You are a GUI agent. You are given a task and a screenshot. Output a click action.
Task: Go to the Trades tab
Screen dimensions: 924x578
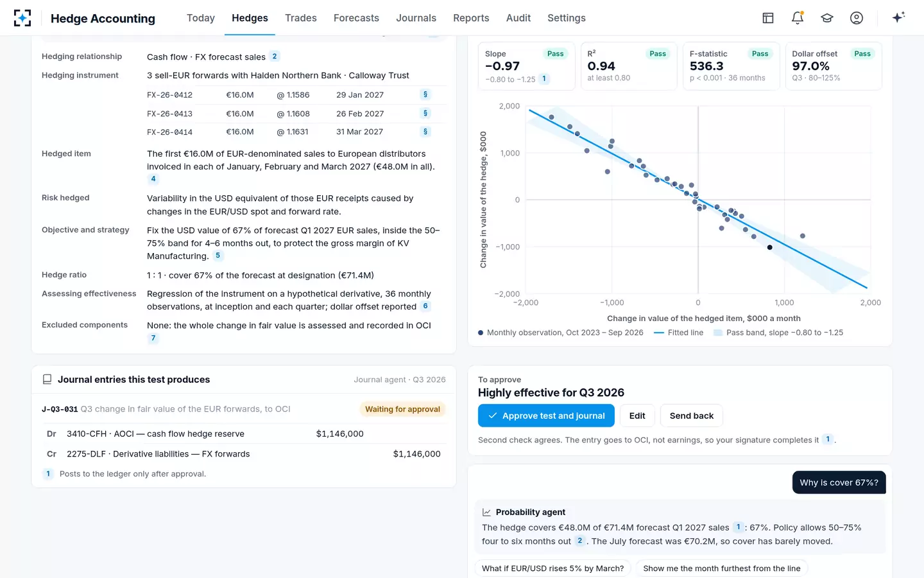301,18
